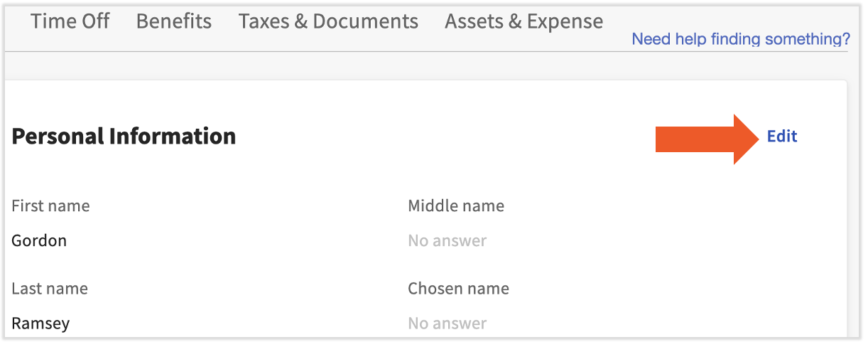Click No answer under Middle name

coord(447,241)
